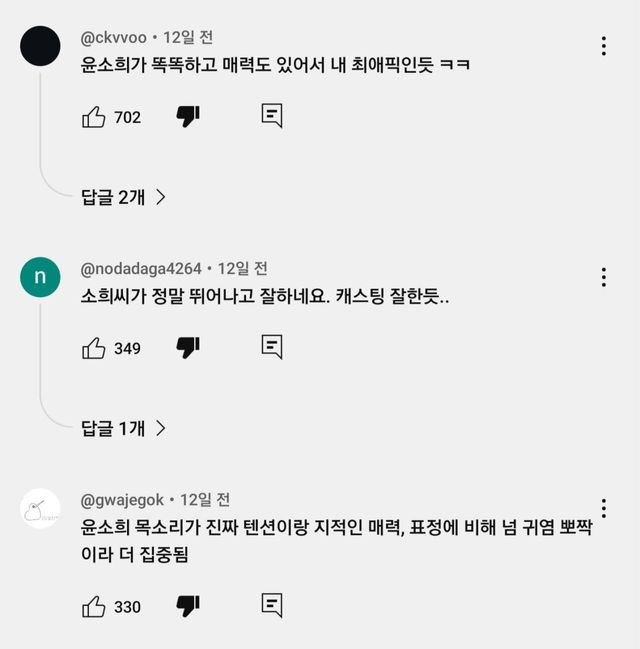The image size is (640, 649).
Task: Reply to the @ckvvoo comment
Action: pyautogui.click(x=272, y=115)
